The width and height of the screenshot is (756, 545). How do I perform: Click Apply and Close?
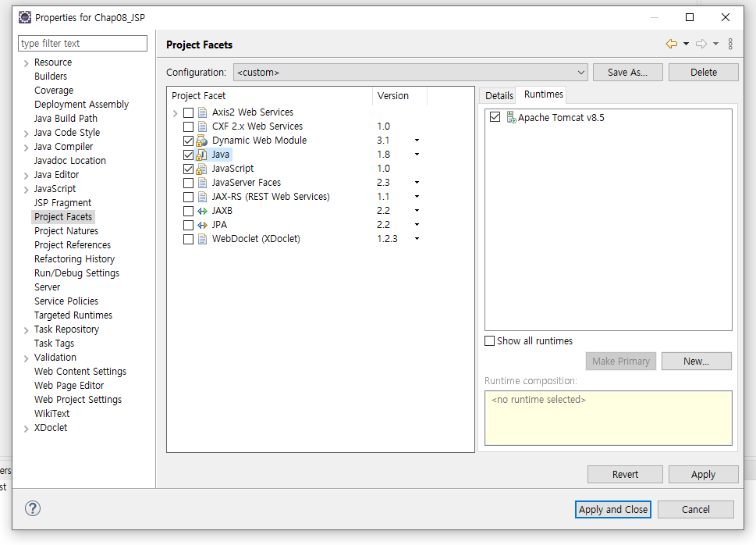tap(613, 509)
